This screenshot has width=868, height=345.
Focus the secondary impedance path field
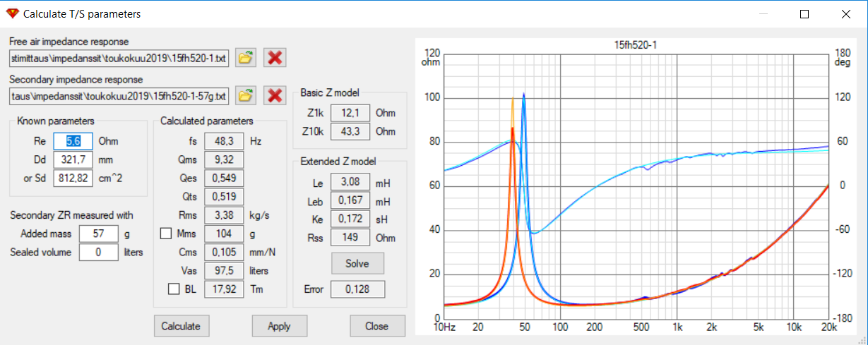(x=120, y=95)
